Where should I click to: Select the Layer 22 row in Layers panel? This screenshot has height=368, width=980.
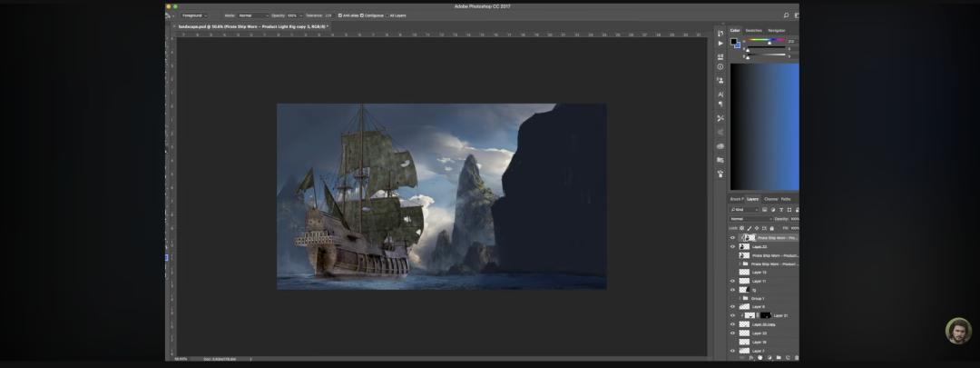(x=765, y=246)
